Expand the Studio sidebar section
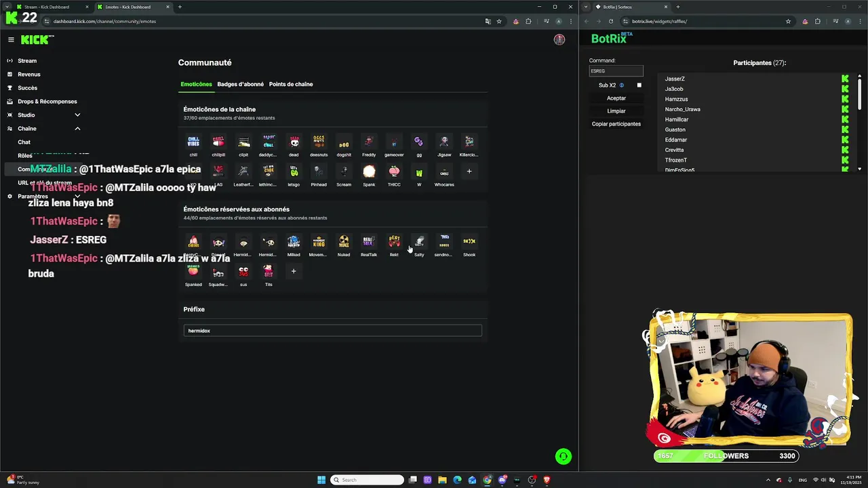Viewport: 868px width, 488px height. (77, 115)
